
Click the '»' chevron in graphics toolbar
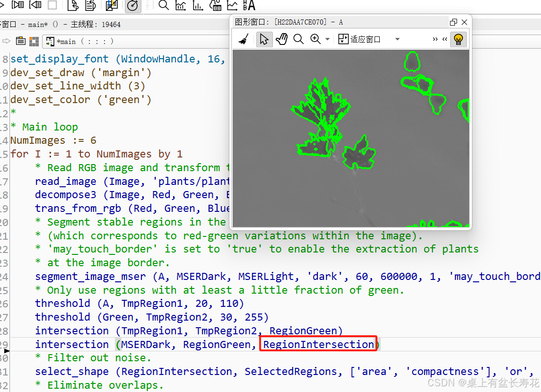(x=435, y=39)
